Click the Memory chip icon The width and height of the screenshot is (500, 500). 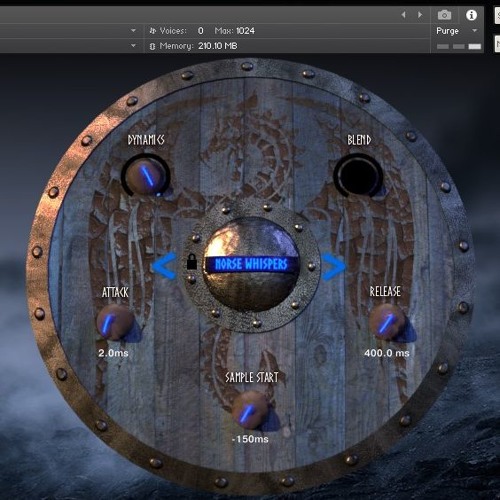point(152,46)
